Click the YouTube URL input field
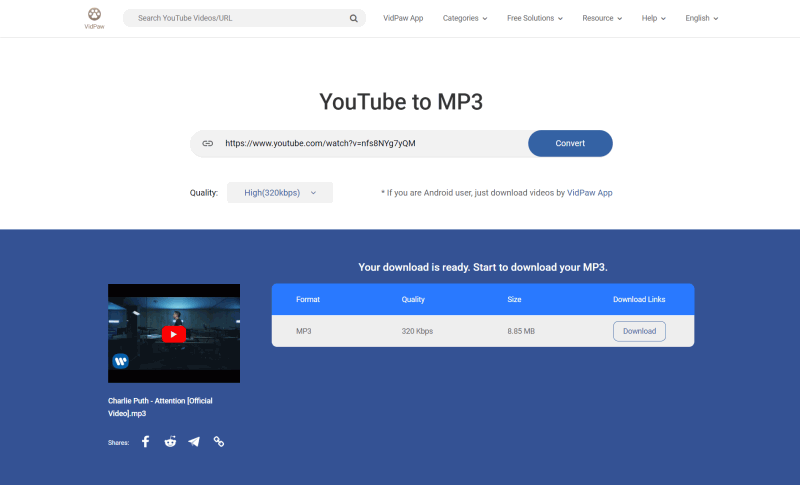The image size is (800, 485). pyautogui.click(x=370, y=143)
